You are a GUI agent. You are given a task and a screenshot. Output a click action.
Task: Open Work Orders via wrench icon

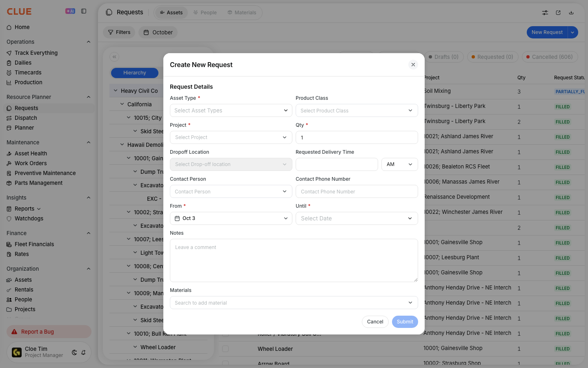point(9,164)
